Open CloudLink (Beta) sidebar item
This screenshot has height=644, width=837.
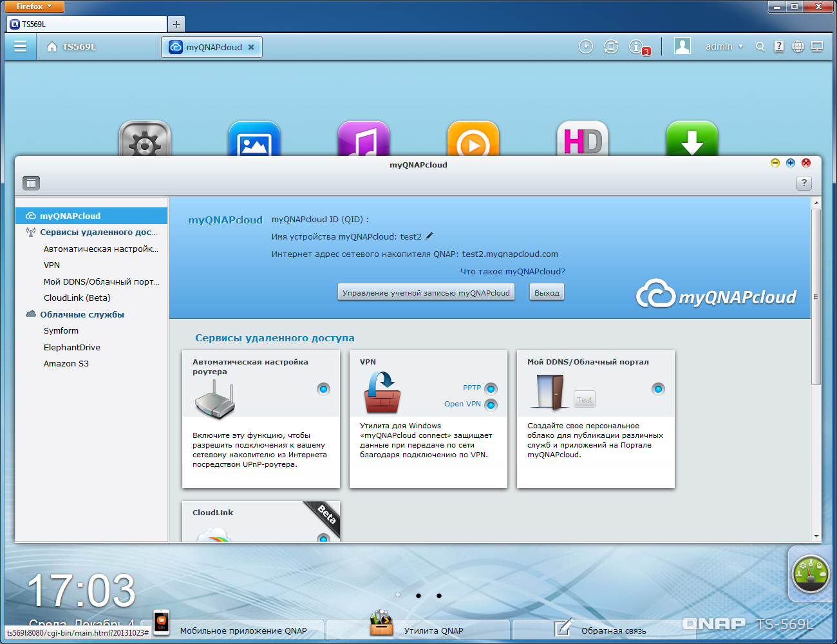pos(77,298)
